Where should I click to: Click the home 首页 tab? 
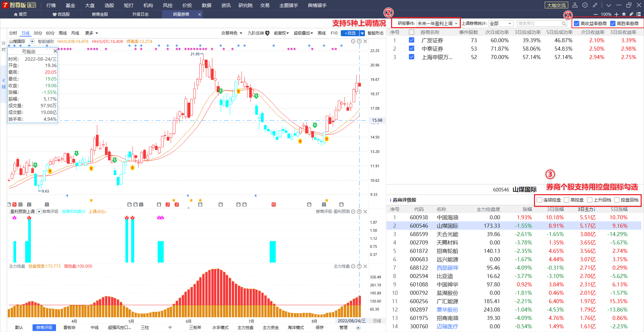point(20,14)
